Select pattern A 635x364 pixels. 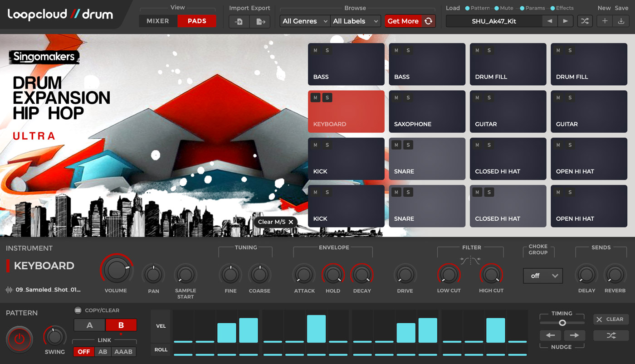89,325
